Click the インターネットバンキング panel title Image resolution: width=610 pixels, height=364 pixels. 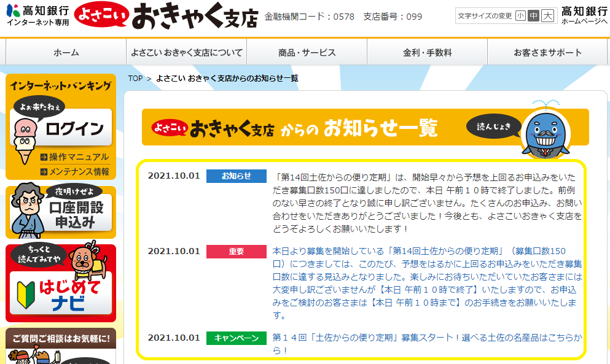pyautogui.click(x=61, y=85)
